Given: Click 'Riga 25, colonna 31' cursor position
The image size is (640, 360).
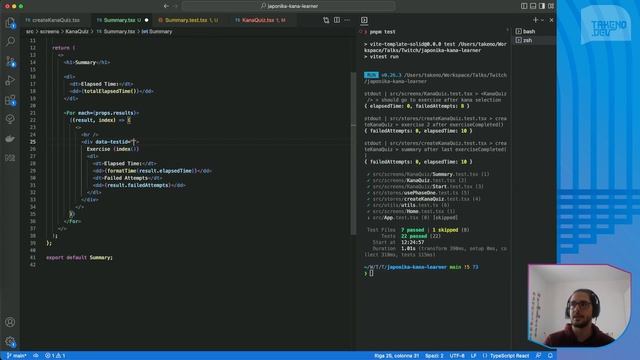Looking at the screenshot, I should point(396,356).
